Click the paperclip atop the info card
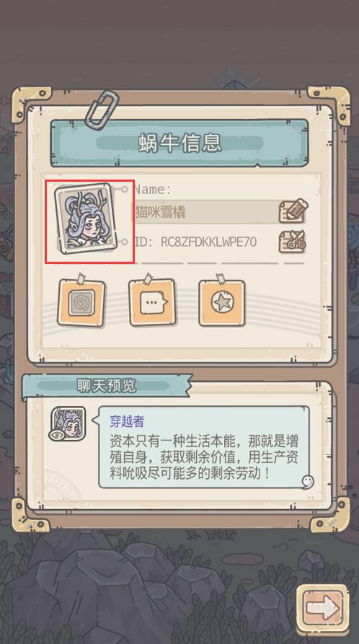This screenshot has height=644, width=359. [102, 109]
